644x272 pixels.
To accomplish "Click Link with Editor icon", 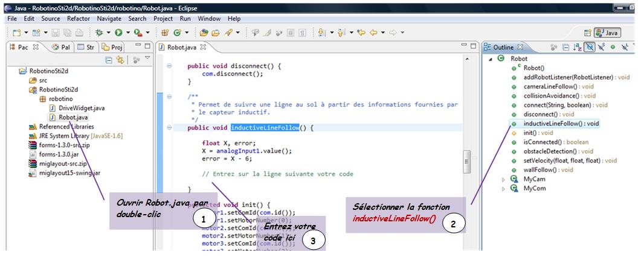I will (120, 60).
